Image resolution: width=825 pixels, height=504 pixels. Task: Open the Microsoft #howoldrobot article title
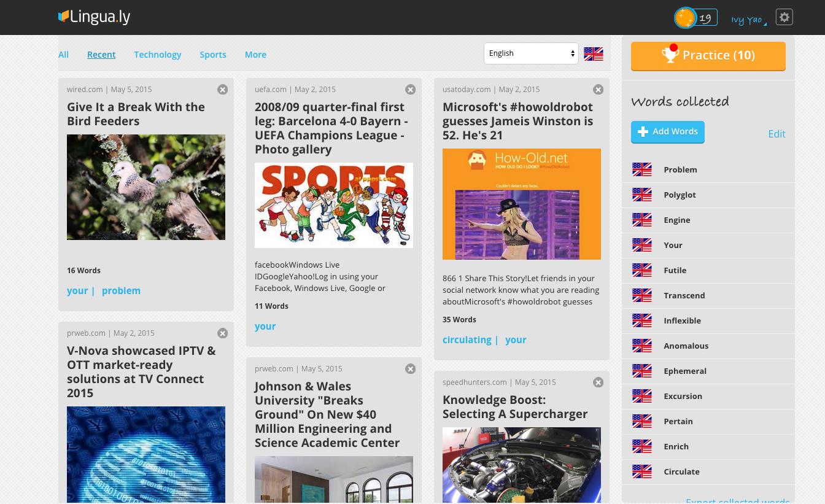(517, 121)
